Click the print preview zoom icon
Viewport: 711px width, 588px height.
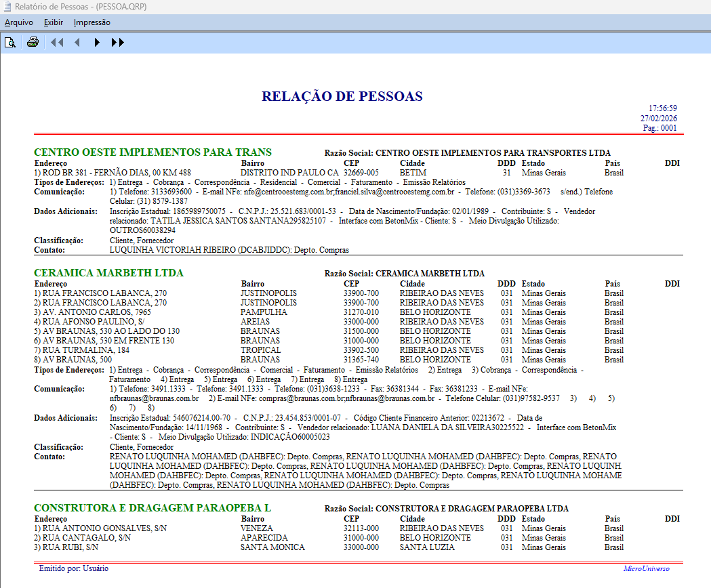pos(10,43)
